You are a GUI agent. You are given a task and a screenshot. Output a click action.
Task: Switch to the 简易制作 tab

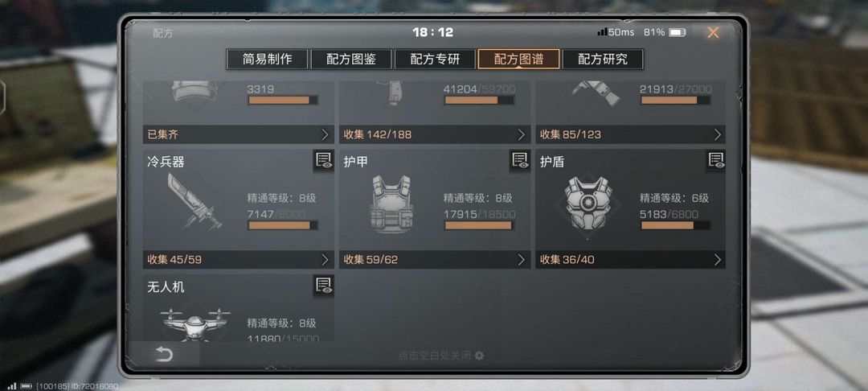pos(267,60)
